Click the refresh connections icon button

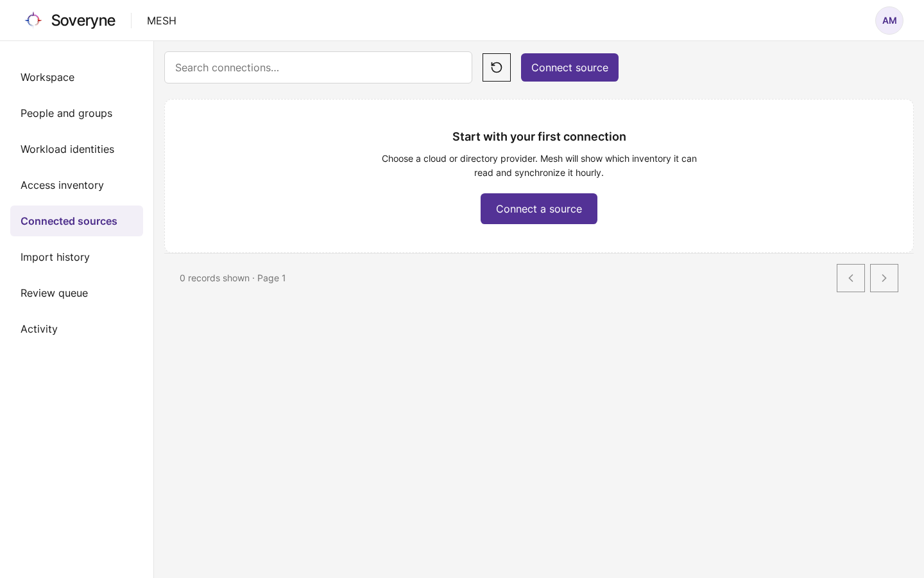[x=497, y=67]
